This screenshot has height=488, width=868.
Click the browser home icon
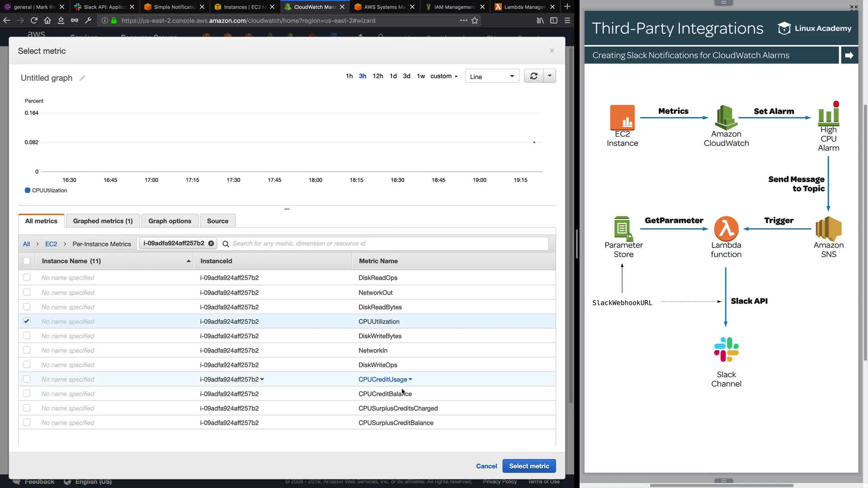pyautogui.click(x=47, y=20)
